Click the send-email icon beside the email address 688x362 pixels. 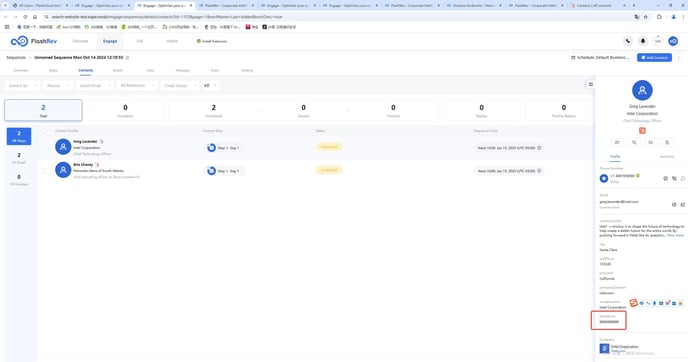683,204
